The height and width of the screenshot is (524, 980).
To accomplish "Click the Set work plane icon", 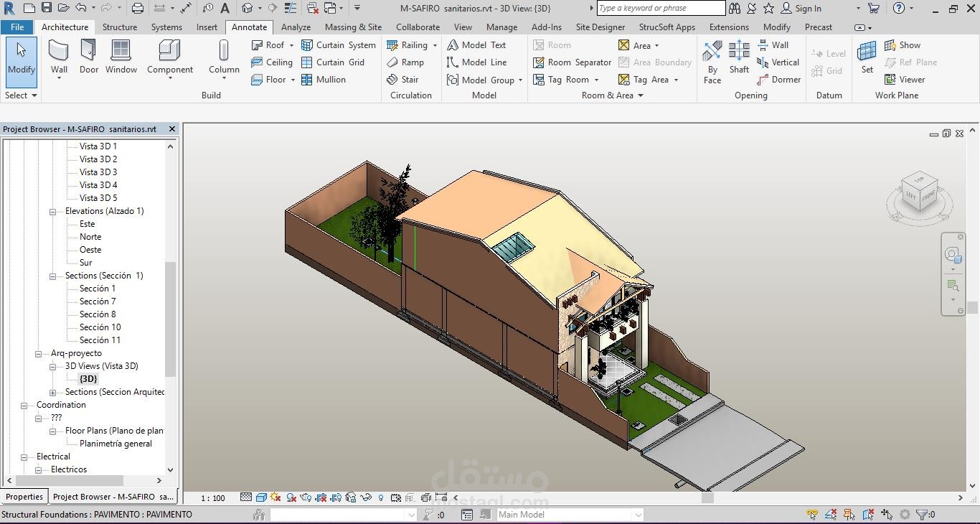I will pyautogui.click(x=867, y=57).
